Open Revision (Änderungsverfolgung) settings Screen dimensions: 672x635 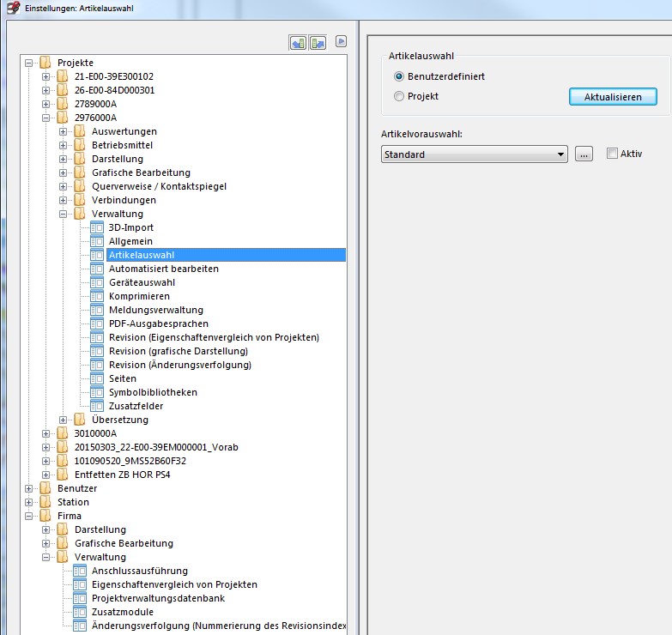(180, 365)
